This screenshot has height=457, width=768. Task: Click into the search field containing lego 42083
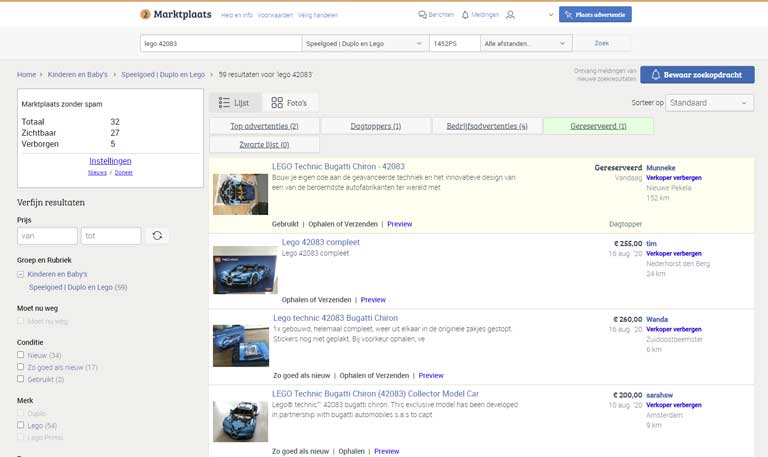click(221, 43)
